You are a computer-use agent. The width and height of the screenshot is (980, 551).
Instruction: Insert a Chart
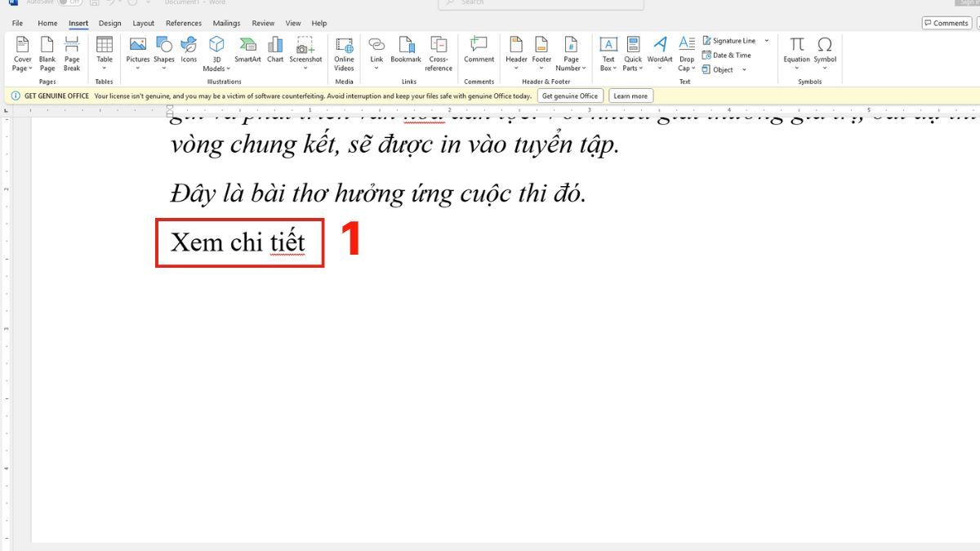pyautogui.click(x=275, y=50)
